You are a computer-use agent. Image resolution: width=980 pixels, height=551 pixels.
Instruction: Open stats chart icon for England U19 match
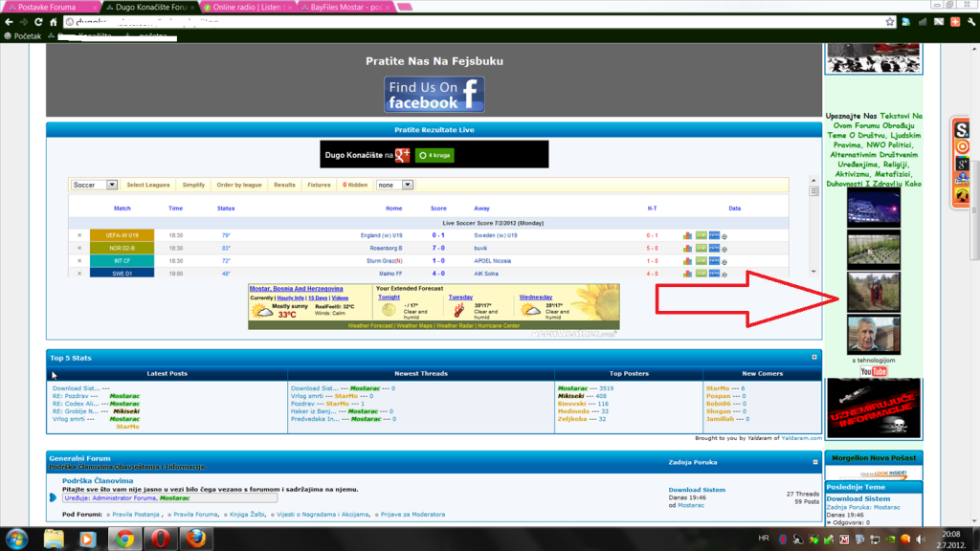[x=687, y=235]
